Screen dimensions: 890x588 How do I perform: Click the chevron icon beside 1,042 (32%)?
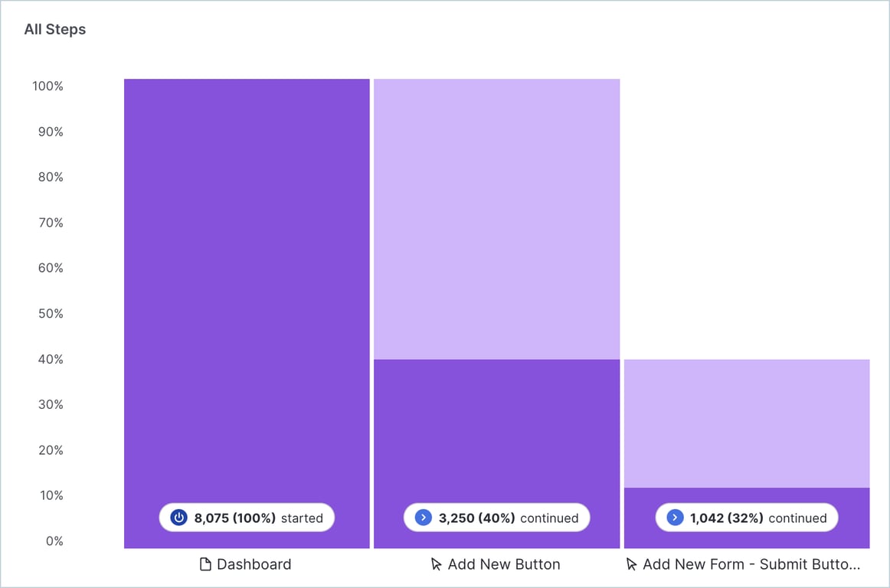pos(675,518)
